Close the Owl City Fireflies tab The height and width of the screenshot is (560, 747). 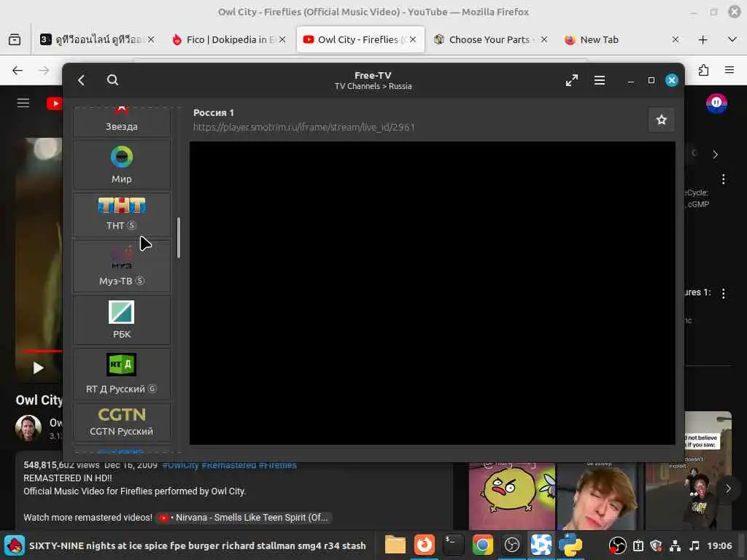pyautogui.click(x=413, y=39)
